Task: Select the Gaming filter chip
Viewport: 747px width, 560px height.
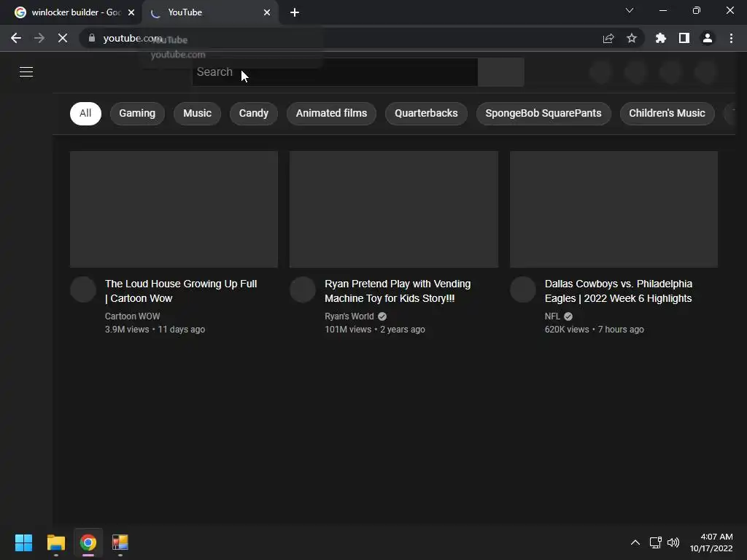Action: (x=137, y=113)
